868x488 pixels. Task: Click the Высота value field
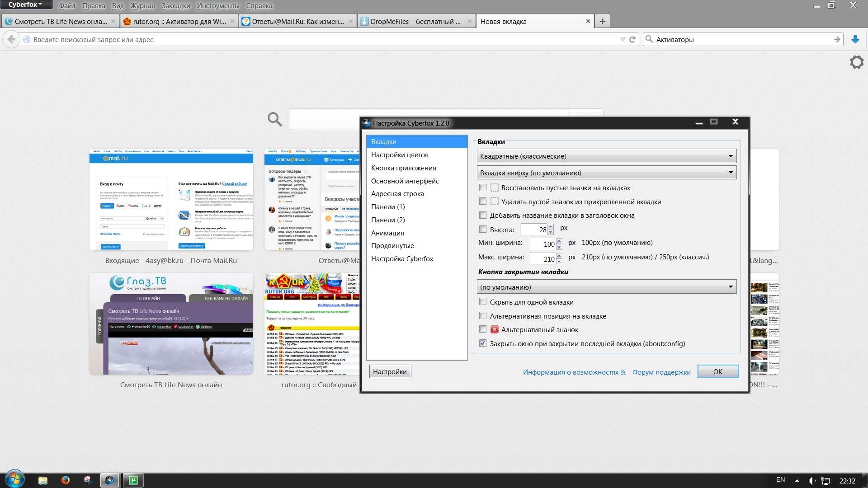pos(534,230)
